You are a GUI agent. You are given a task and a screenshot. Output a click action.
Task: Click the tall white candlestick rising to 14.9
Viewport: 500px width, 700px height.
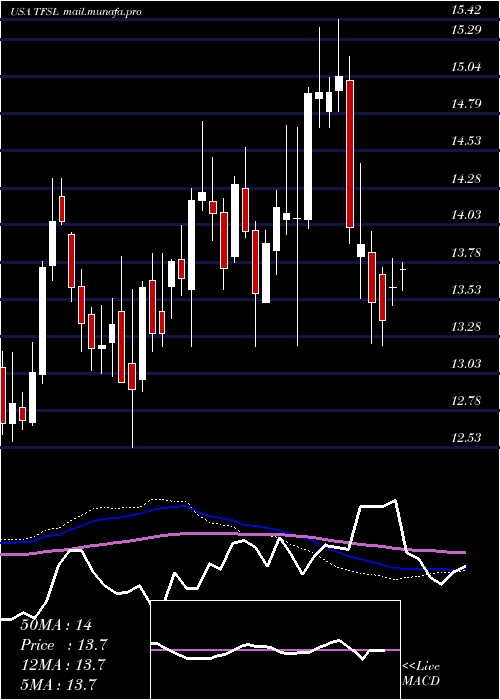(308, 156)
